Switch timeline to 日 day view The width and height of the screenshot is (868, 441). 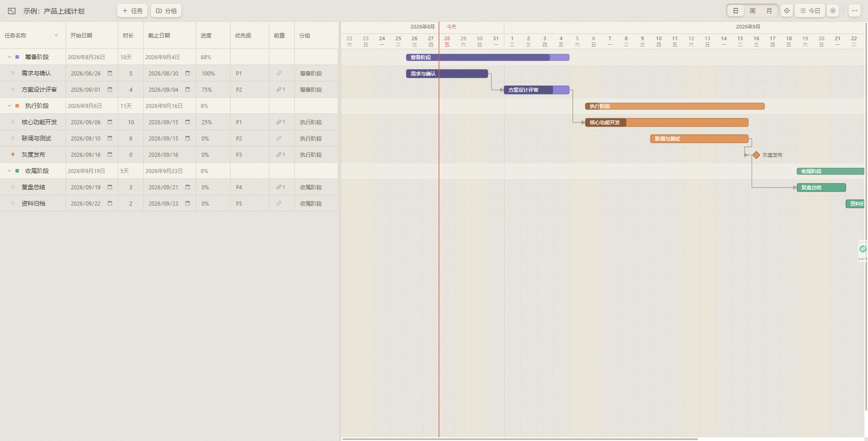(736, 11)
